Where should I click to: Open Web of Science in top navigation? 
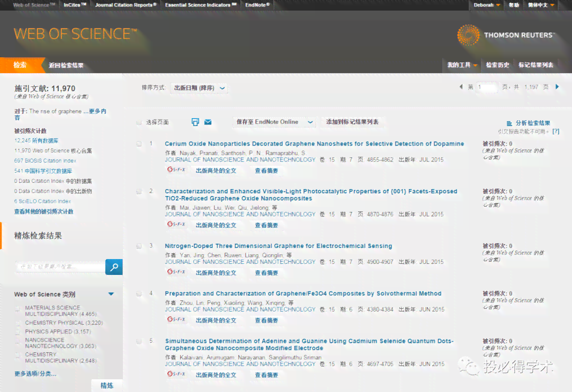34,5
